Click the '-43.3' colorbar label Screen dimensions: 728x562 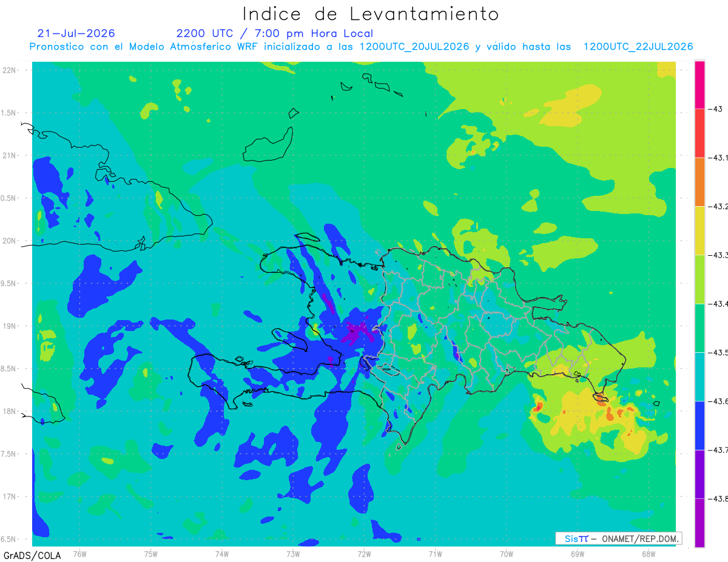point(718,255)
